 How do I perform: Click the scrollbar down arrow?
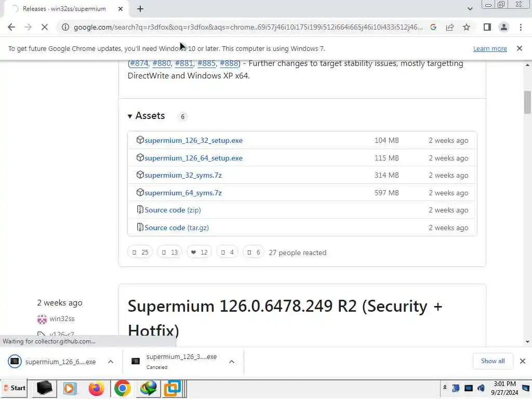click(x=527, y=342)
